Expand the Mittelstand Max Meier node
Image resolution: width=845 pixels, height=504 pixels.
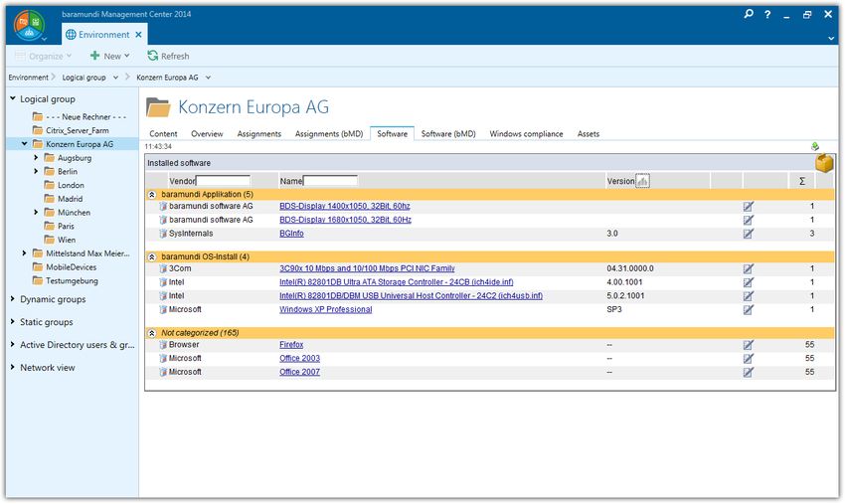[24, 252]
